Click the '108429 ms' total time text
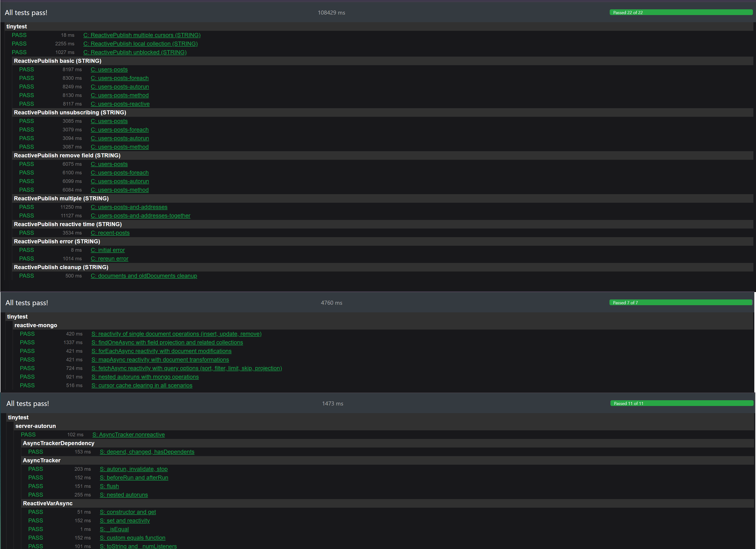 [331, 13]
